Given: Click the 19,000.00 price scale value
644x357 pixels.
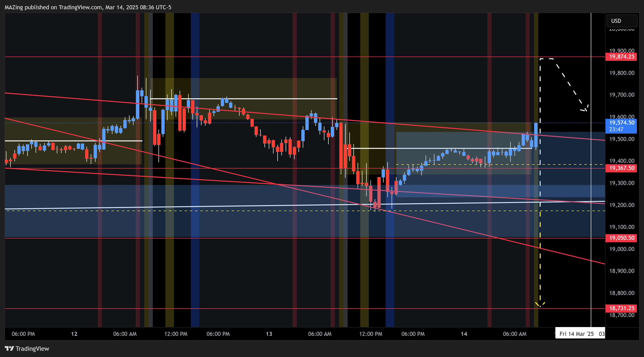Looking at the screenshot, I should pos(622,249).
